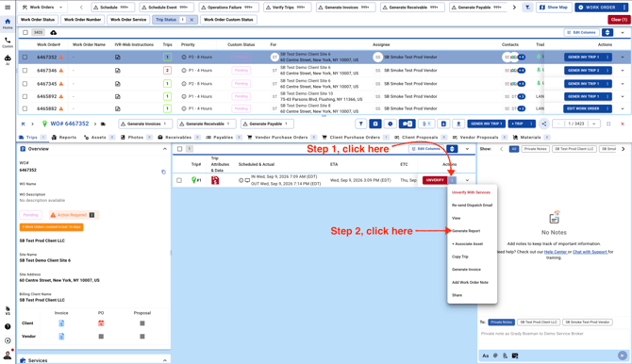The height and width of the screenshot is (364, 632).
Task: Click in the private note text field
Action: click(554, 334)
